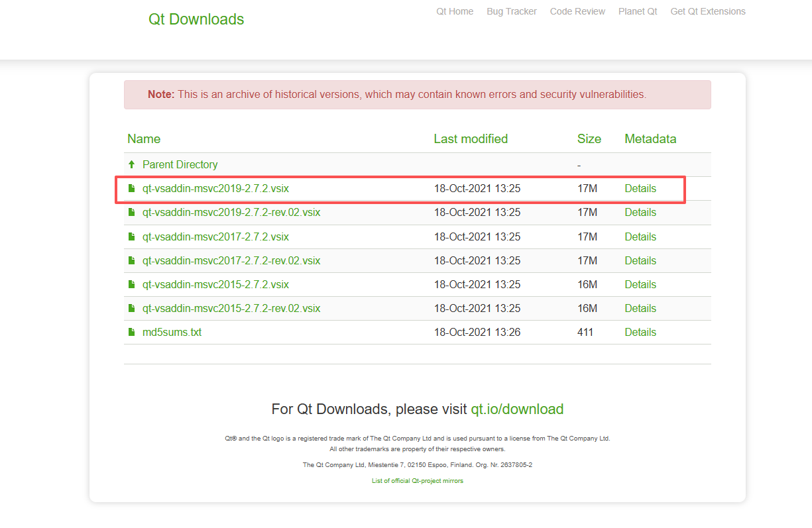Open Details for qt-vsaddin-msvc2019-2.7.2.vsix
The width and height of the screenshot is (812, 528).
640,188
